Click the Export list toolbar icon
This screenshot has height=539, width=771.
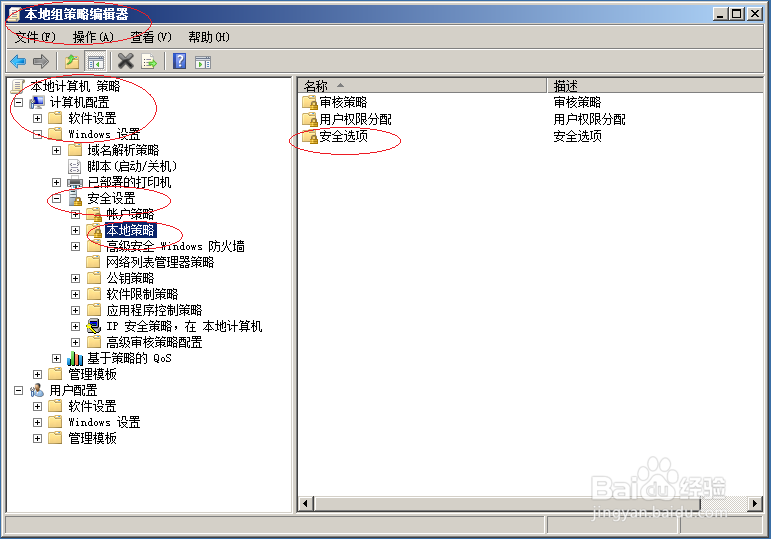pos(149,61)
